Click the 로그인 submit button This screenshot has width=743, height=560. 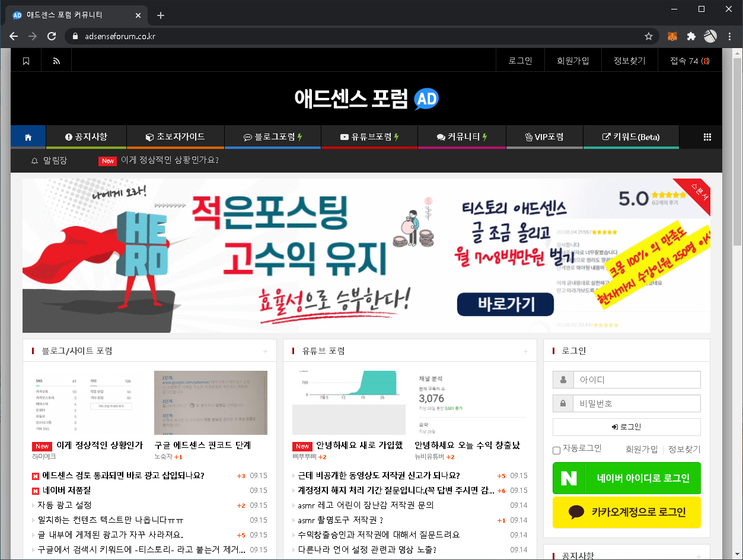626,427
